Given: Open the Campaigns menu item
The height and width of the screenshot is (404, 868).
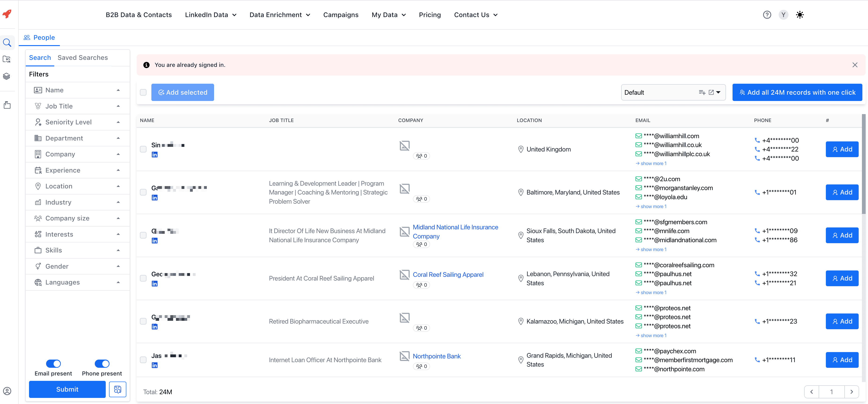Looking at the screenshot, I should (x=341, y=15).
